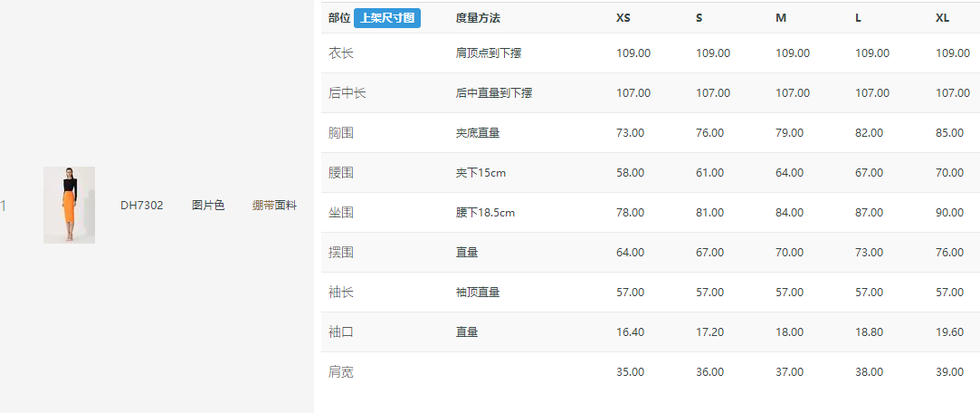Select the 图片色 color text
Viewport: 980px width, 413px height.
pos(208,206)
